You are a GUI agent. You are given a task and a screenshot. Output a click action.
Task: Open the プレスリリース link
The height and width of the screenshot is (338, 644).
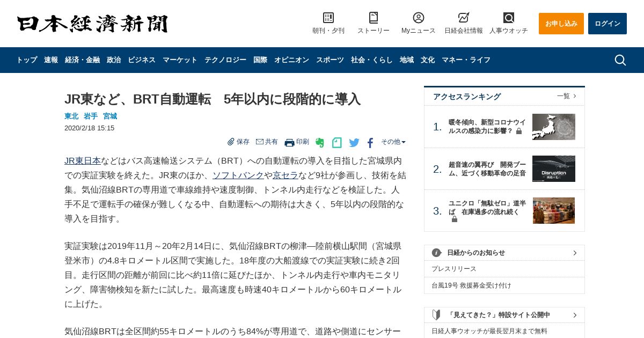454,269
